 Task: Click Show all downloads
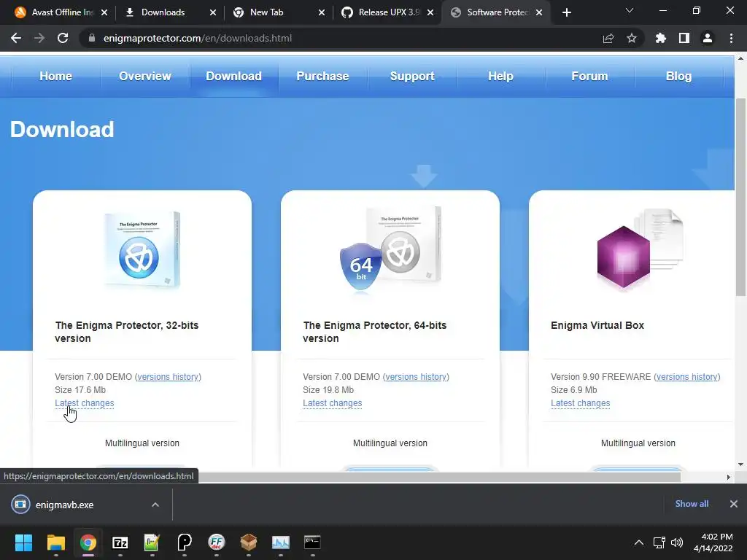click(692, 504)
